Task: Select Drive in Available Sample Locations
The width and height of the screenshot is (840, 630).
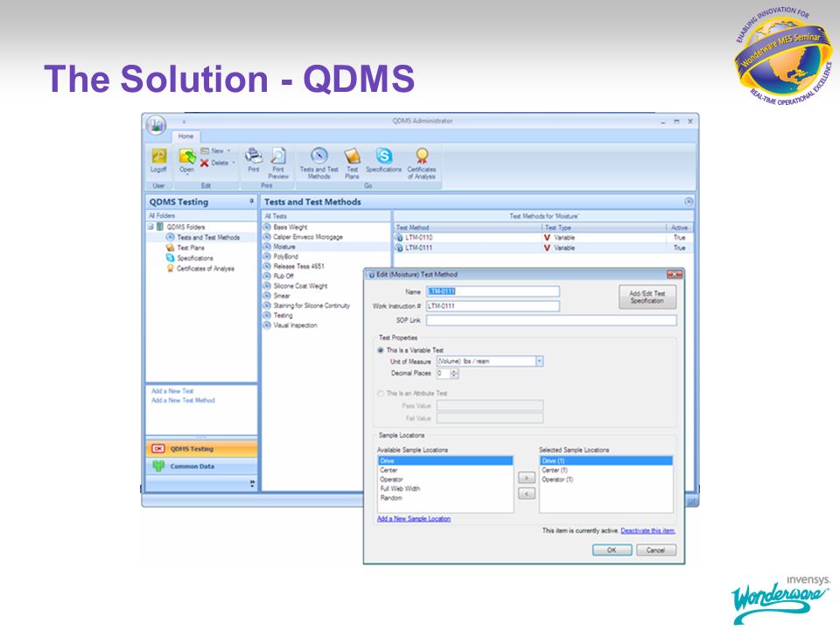Action: click(x=445, y=461)
